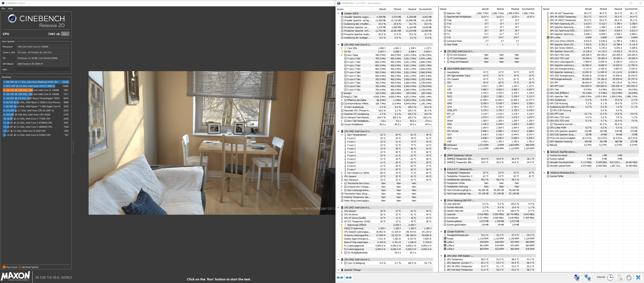This screenshot has height=283, width=644.
Task: Click the thermometer icon beside Hauptplatine
Action: [x=445, y=72]
